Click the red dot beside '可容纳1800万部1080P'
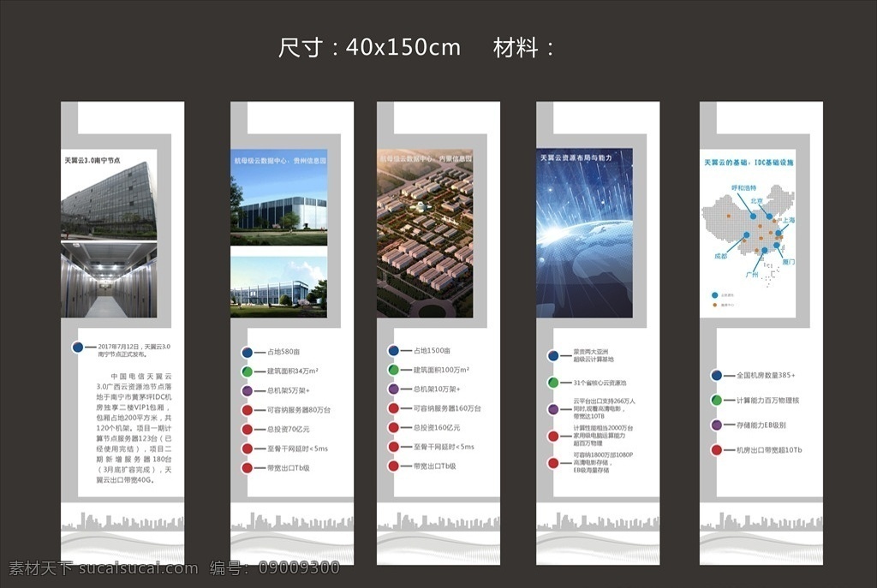 pyautogui.click(x=552, y=463)
